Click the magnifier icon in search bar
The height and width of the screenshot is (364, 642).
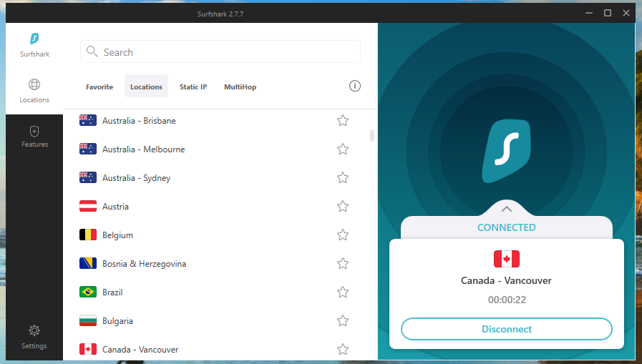pos(92,51)
